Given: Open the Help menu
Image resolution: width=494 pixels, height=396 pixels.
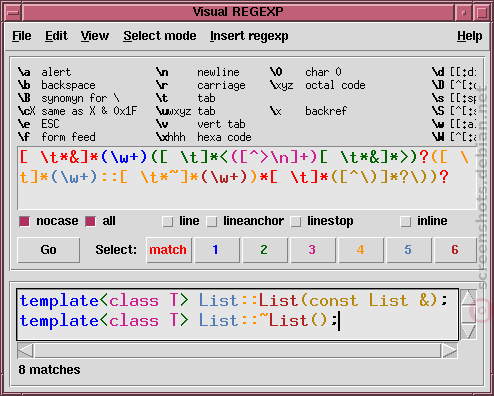Looking at the screenshot, I should tap(469, 36).
